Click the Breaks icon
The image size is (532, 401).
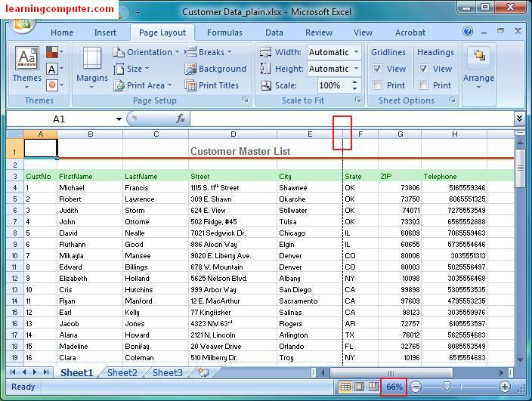click(190, 52)
